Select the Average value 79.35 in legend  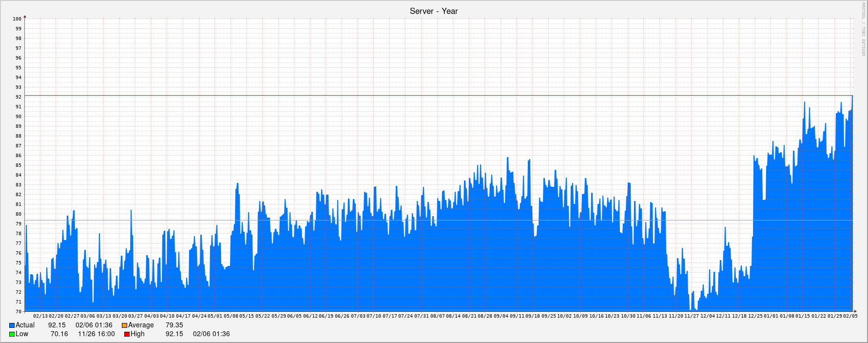[x=174, y=325]
